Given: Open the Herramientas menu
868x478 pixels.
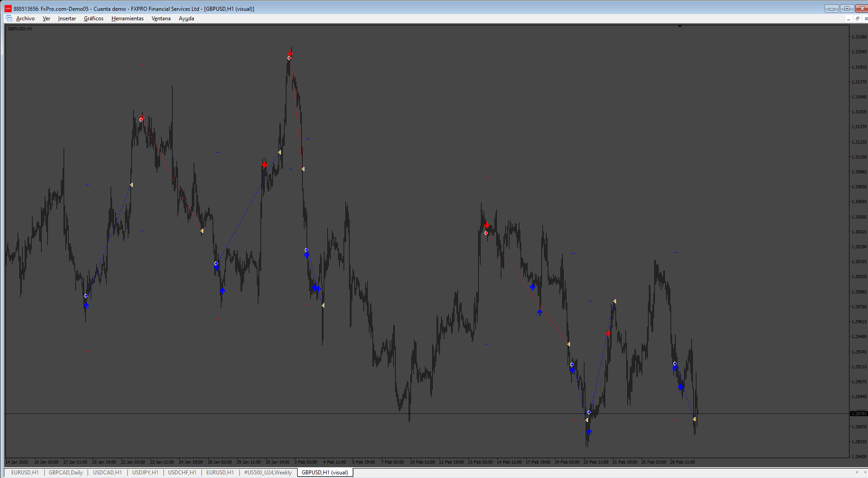Looking at the screenshot, I should coord(127,19).
